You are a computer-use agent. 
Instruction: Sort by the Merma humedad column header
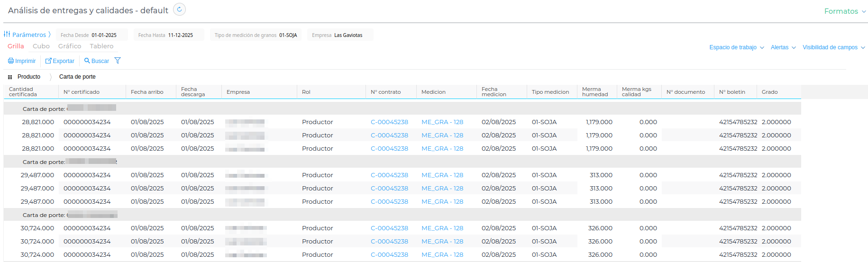point(595,92)
